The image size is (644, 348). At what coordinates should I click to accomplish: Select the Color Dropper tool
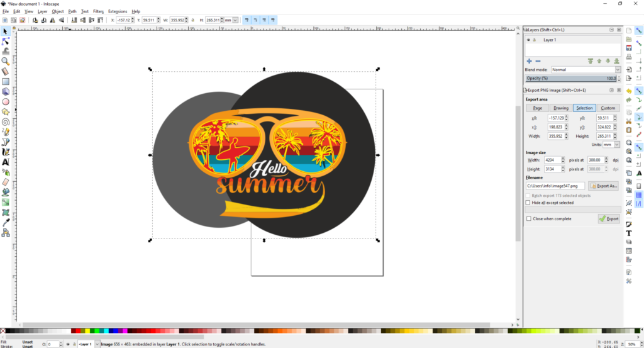[x=6, y=222]
